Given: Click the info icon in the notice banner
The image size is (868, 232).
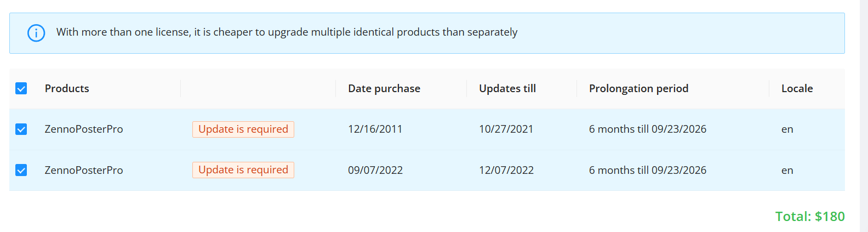Looking at the screenshot, I should tap(36, 33).
